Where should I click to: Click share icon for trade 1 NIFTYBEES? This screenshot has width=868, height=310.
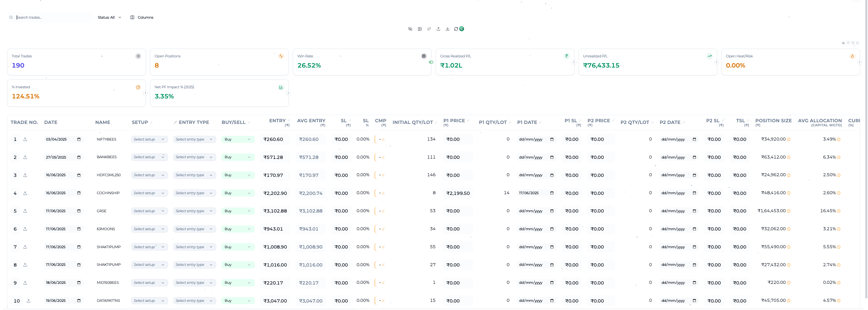tap(25, 139)
